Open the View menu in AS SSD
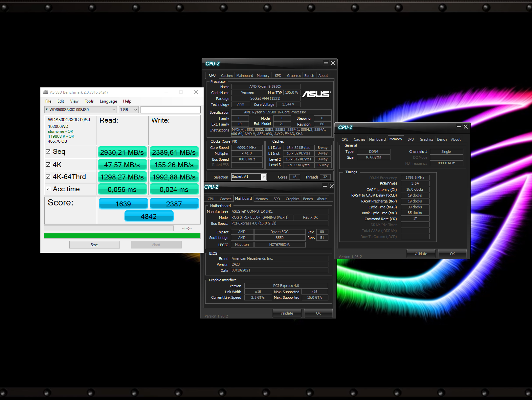Viewport: 532px width, 400px height. 75,101
